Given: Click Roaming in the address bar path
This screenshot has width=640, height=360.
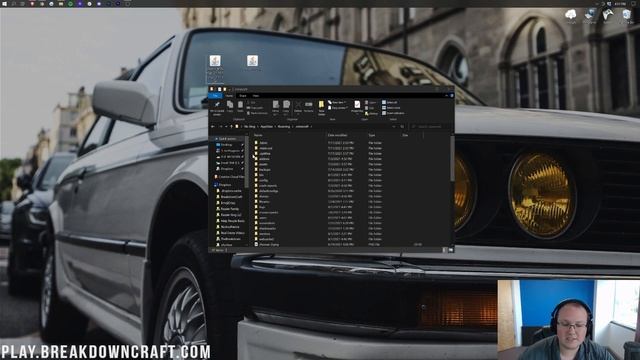Looking at the screenshot, I should (x=284, y=127).
